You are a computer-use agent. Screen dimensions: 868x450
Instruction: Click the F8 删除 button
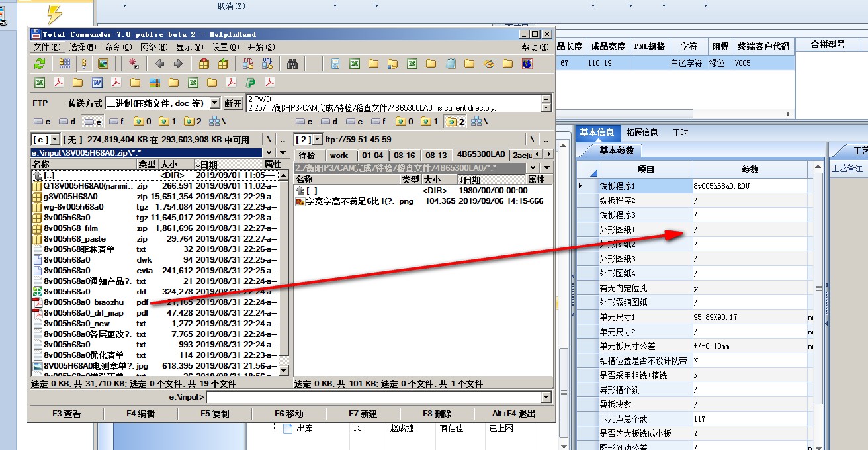coord(437,414)
